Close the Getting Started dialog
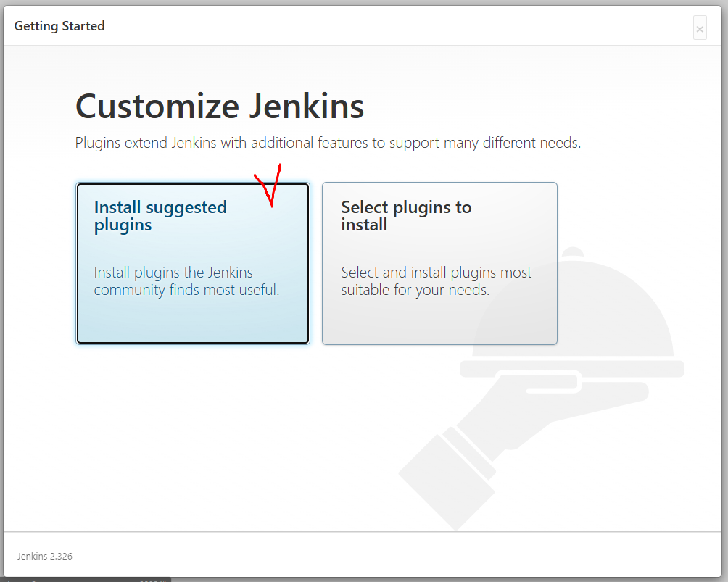This screenshot has width=728, height=582. [700, 28]
